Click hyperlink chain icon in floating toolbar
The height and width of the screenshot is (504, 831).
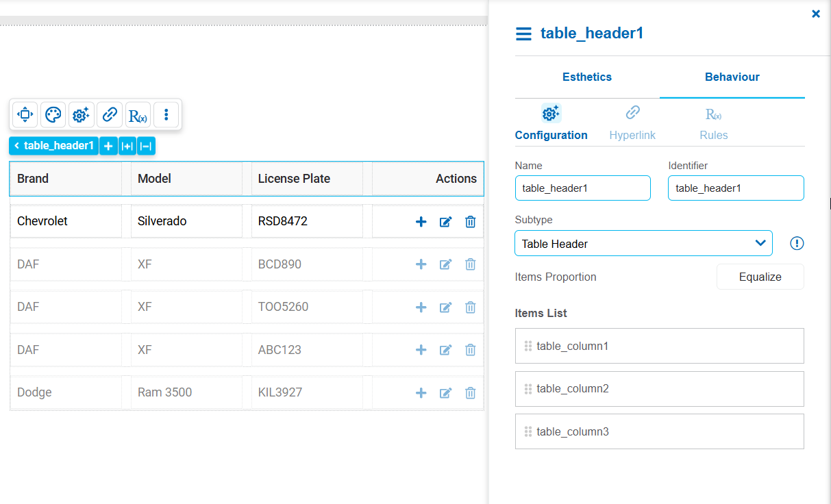click(x=110, y=114)
